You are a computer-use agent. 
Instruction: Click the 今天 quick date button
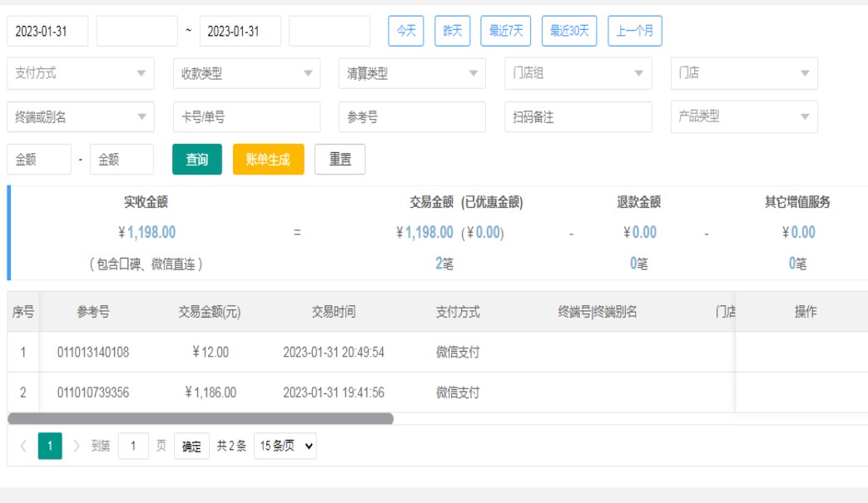point(405,31)
